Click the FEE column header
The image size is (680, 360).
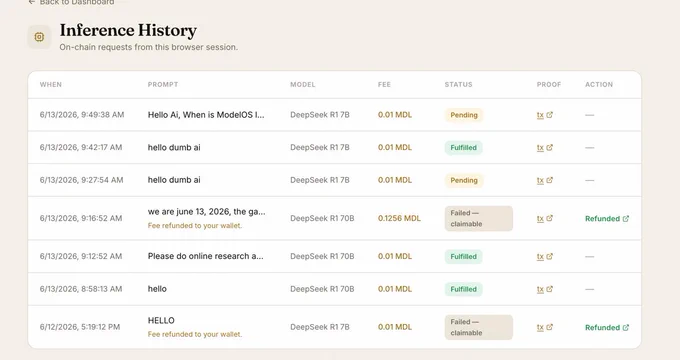point(384,85)
